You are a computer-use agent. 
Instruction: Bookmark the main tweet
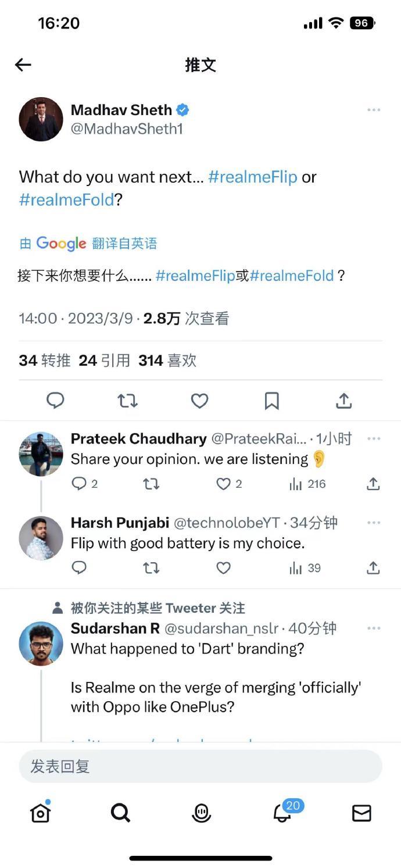click(x=272, y=401)
